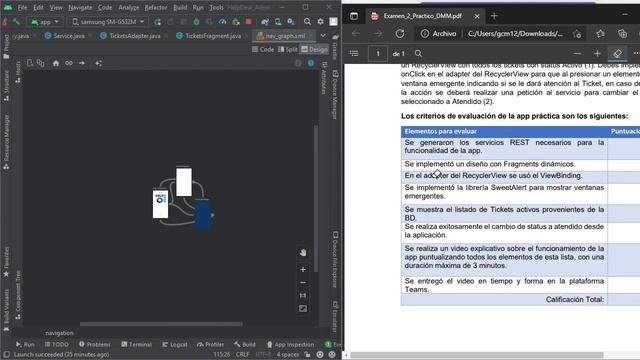Open the Navigate menu
Screen dimensions: 640x360
click(80, 7)
